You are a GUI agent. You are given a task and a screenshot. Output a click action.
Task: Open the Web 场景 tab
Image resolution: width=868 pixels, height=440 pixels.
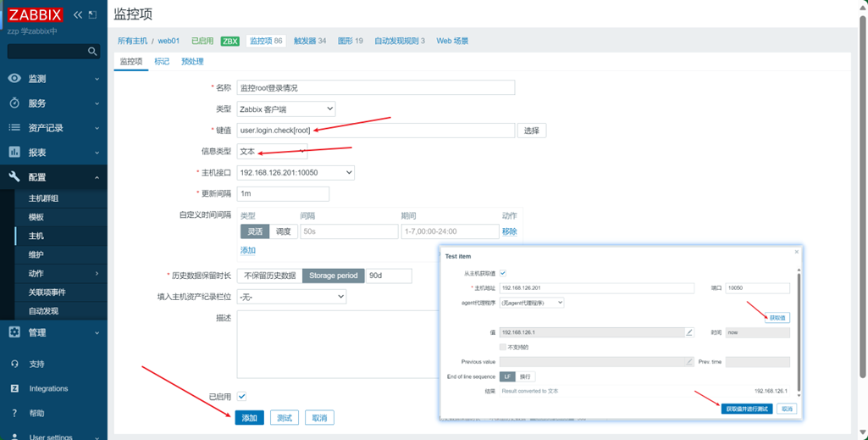pyautogui.click(x=452, y=41)
